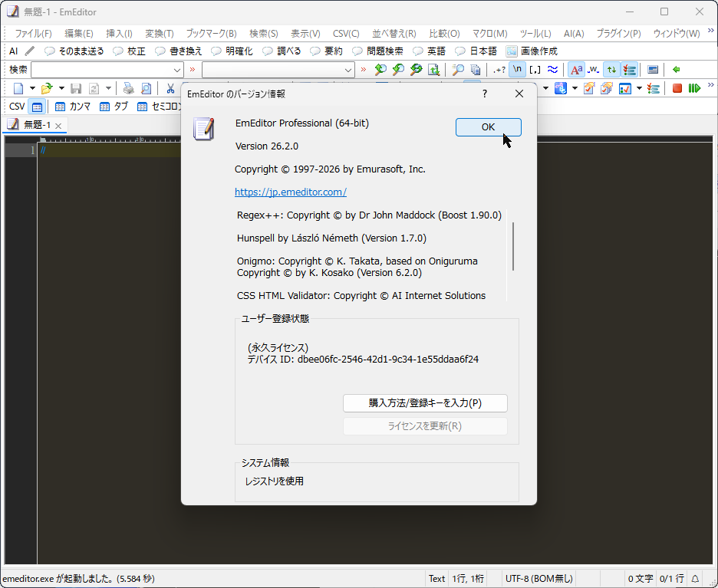Image resolution: width=718 pixels, height=588 pixels.
Task: Expand the Reload dropdown arrow
Action: point(108,88)
